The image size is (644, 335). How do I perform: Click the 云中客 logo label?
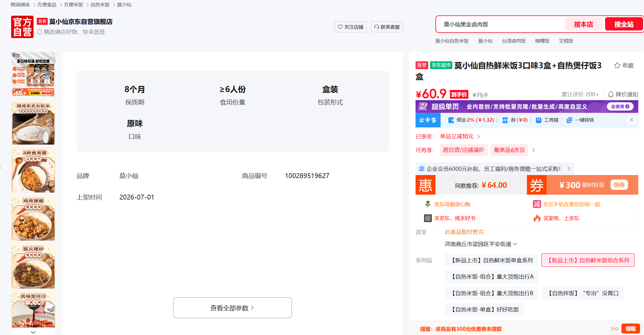(428, 120)
